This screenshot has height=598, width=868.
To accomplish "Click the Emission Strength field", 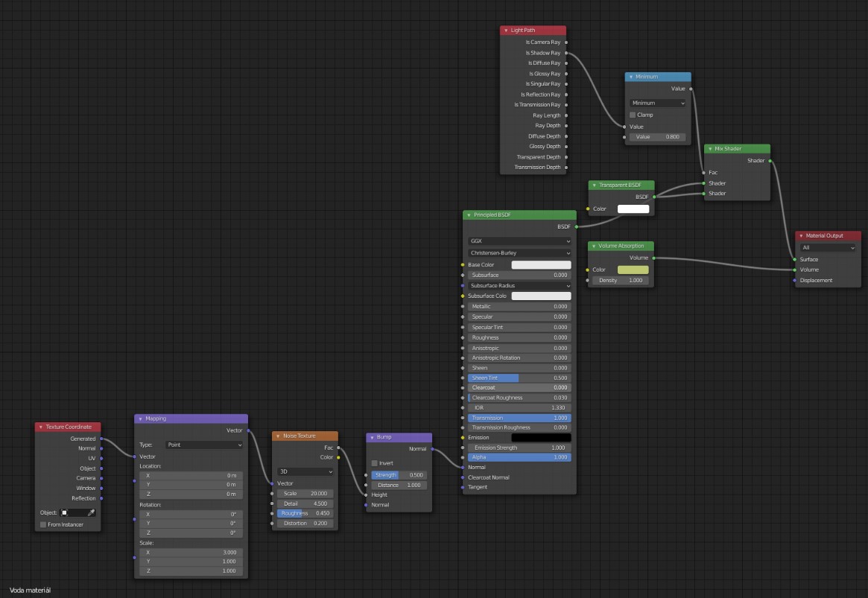I will click(x=519, y=448).
